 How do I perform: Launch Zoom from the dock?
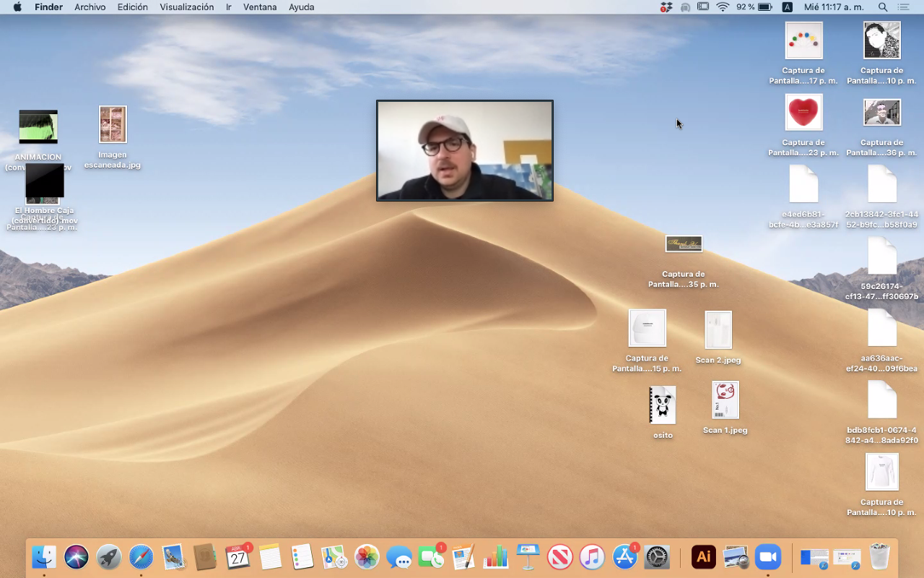[768, 557]
